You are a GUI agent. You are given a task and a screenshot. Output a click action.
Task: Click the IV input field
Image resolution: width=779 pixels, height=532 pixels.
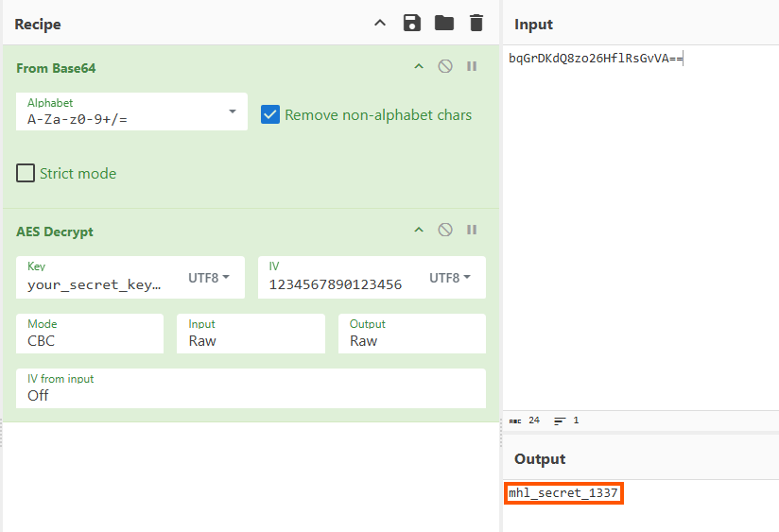click(x=336, y=284)
